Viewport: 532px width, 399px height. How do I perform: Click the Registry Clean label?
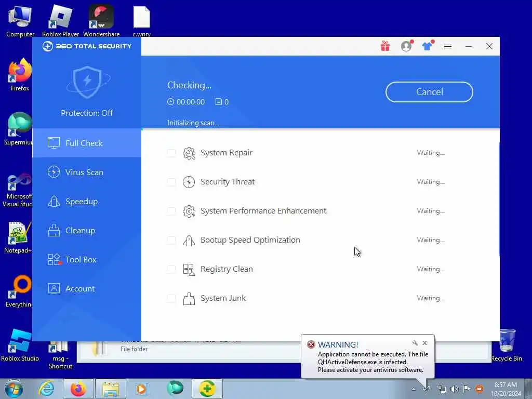[x=227, y=269]
